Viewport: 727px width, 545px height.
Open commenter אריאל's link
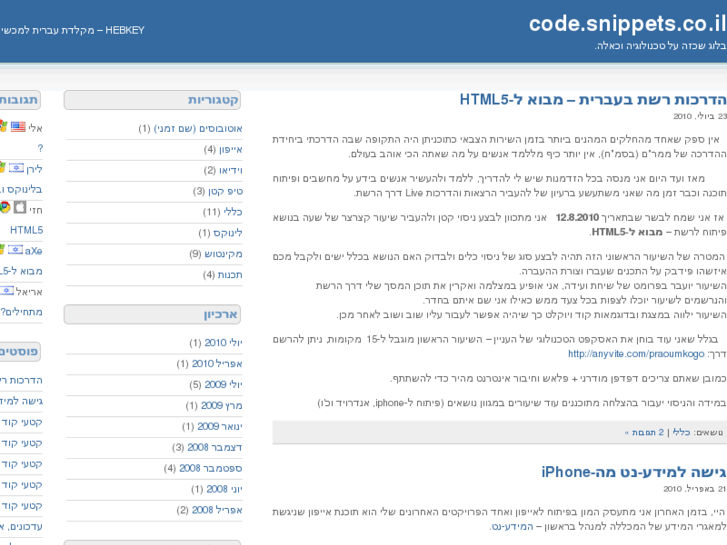pos(29,292)
